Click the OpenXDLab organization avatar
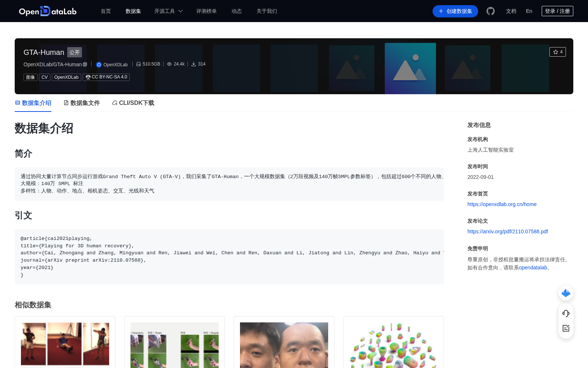The height and width of the screenshot is (368, 588). coord(98,64)
